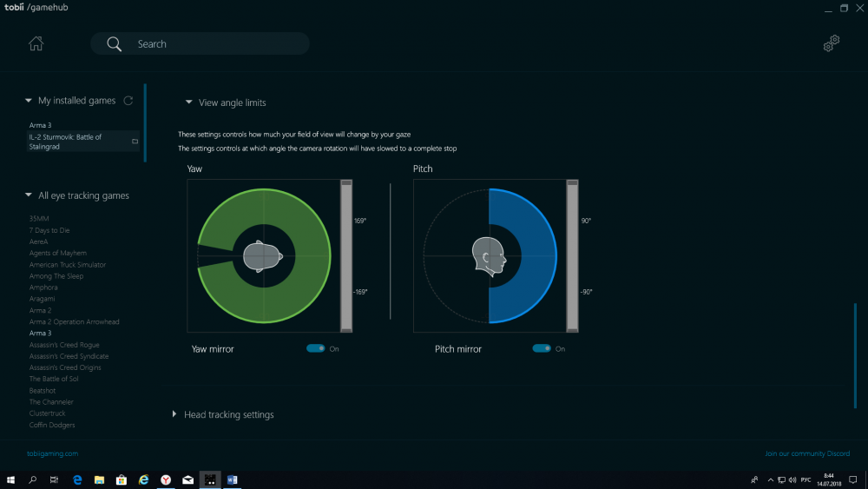Open Task View in taskbar
868x489 pixels.
[54, 479]
